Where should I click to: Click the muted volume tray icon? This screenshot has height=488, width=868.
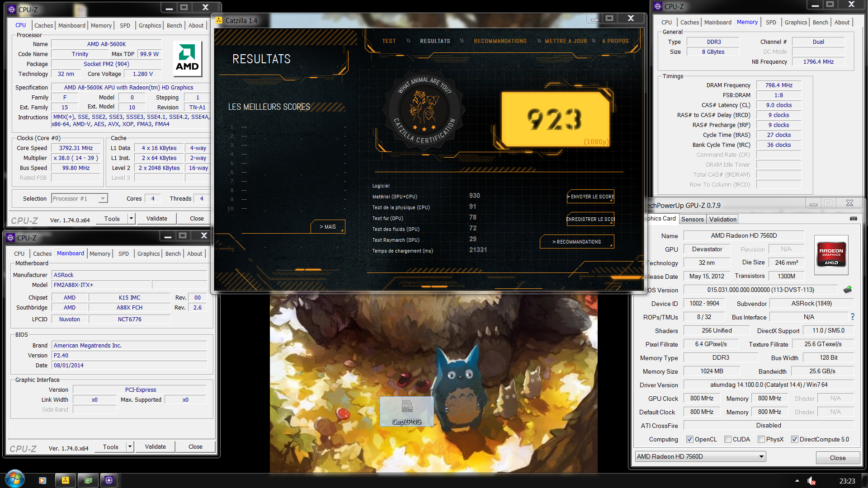[811, 481]
